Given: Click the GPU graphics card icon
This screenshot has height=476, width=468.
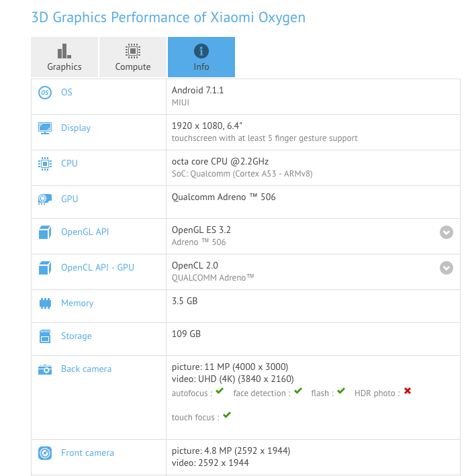Looking at the screenshot, I should coord(45,199).
